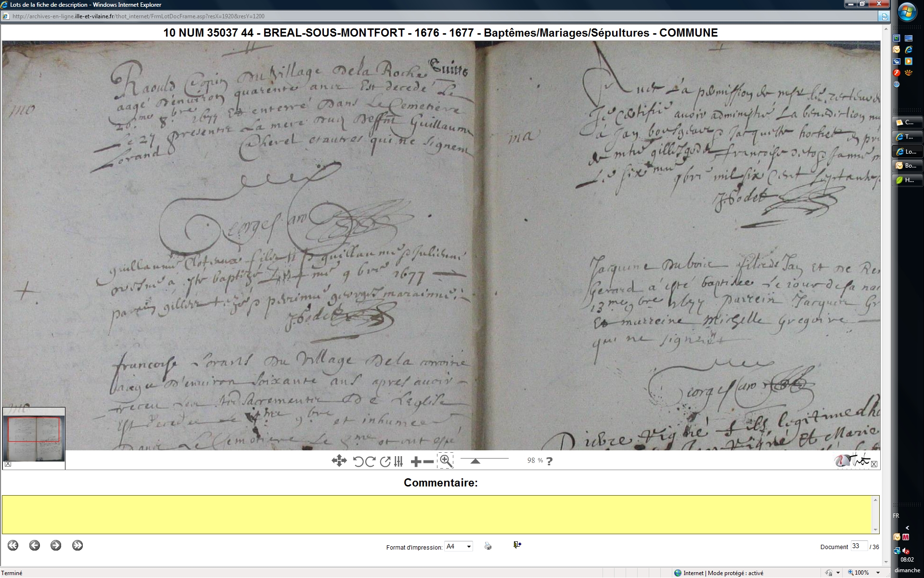This screenshot has height=578, width=924.
Task: Go to the previous document page
Action: click(x=35, y=545)
